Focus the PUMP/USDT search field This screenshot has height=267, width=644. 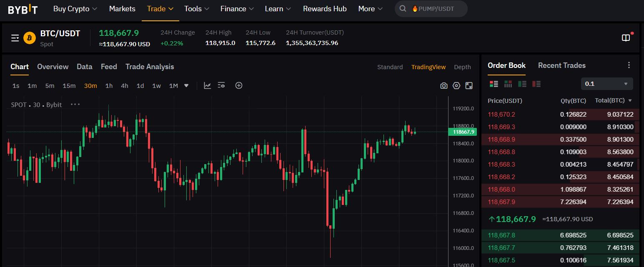(431, 9)
